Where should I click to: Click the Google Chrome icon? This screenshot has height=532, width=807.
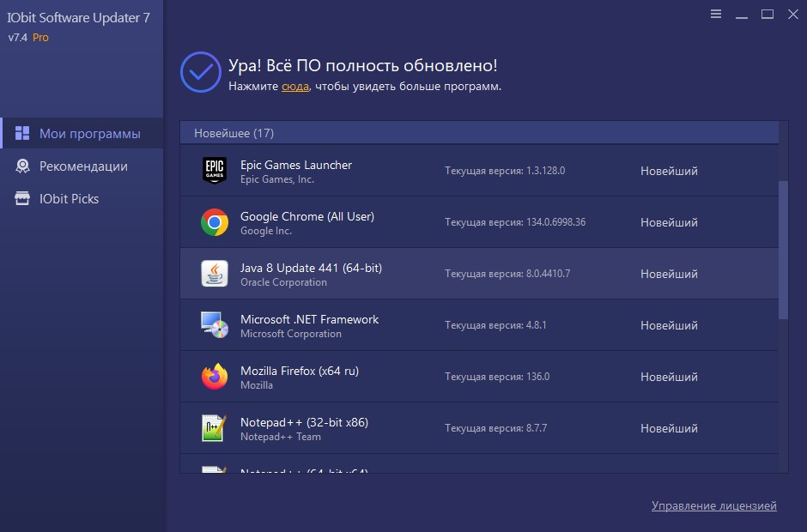pos(215,222)
